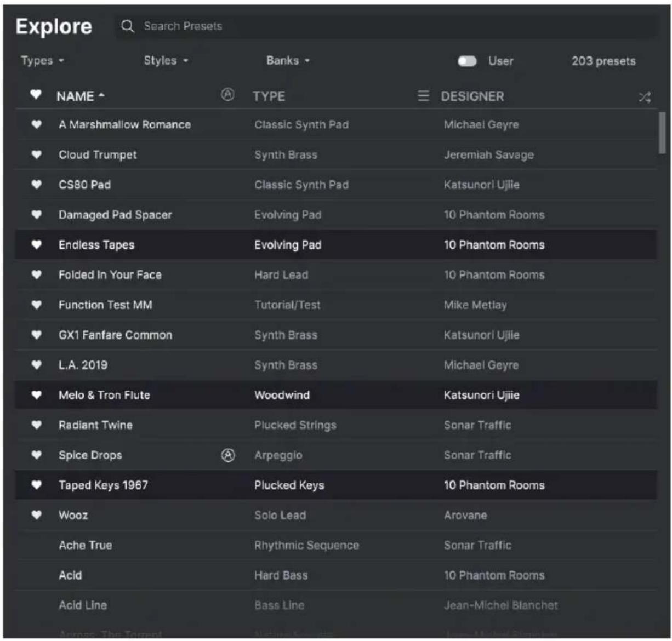This screenshot has width=672, height=641.
Task: Sort presets by DESIGNER column
Action: (x=472, y=96)
